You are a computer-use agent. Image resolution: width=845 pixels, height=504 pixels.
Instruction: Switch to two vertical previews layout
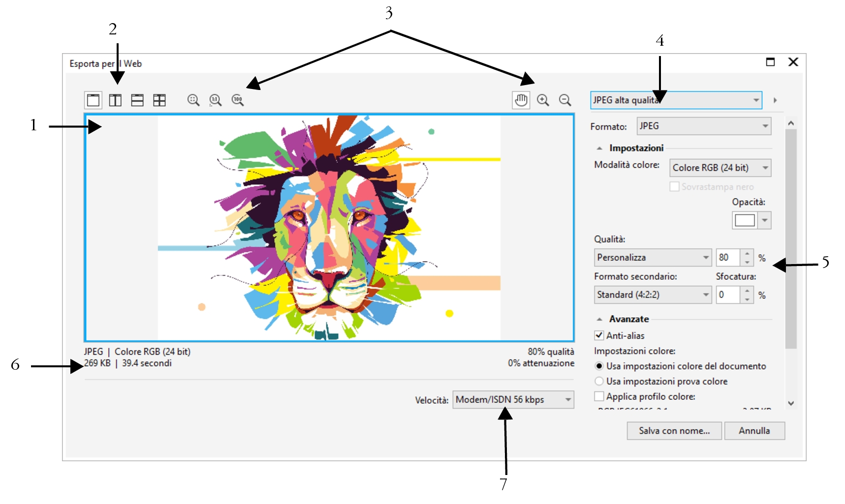pyautogui.click(x=115, y=100)
